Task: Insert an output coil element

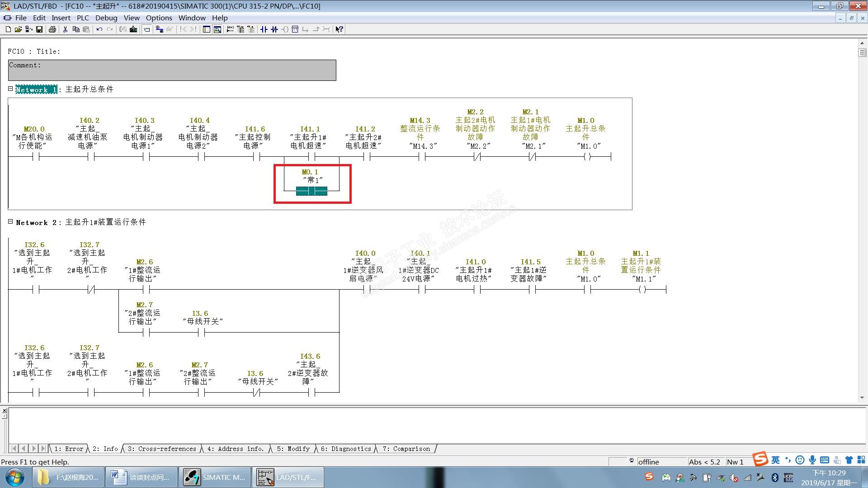Action: coord(285,29)
